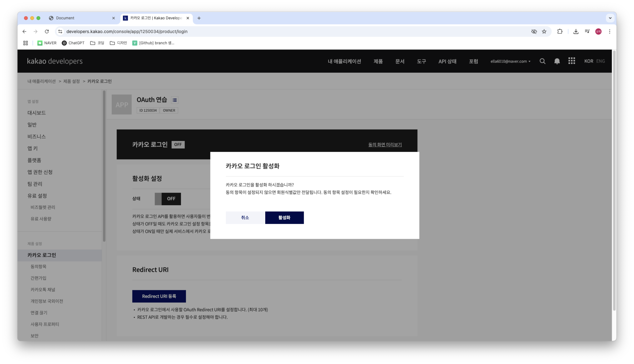Open site information icon in address bar
Image resolution: width=634 pixels, height=364 pixels.
60,32
